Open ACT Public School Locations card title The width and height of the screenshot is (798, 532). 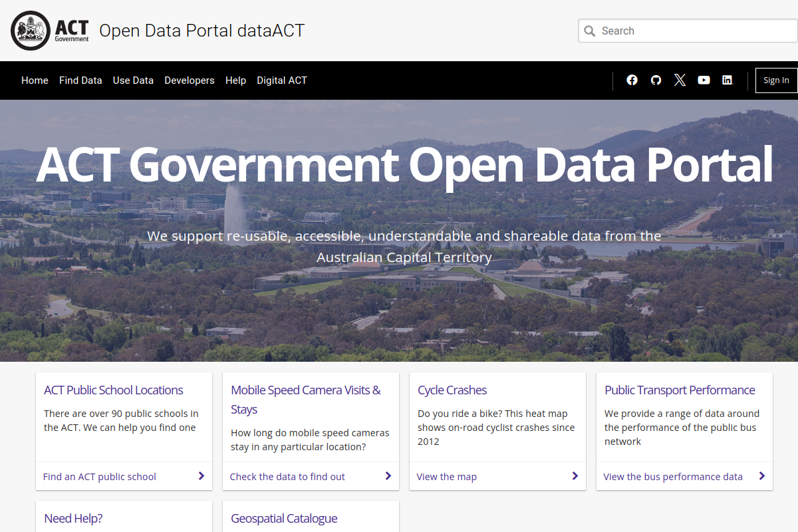(x=114, y=390)
